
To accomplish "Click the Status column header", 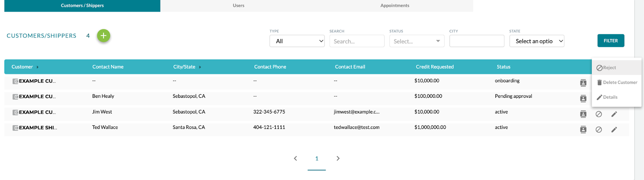I will [504, 67].
